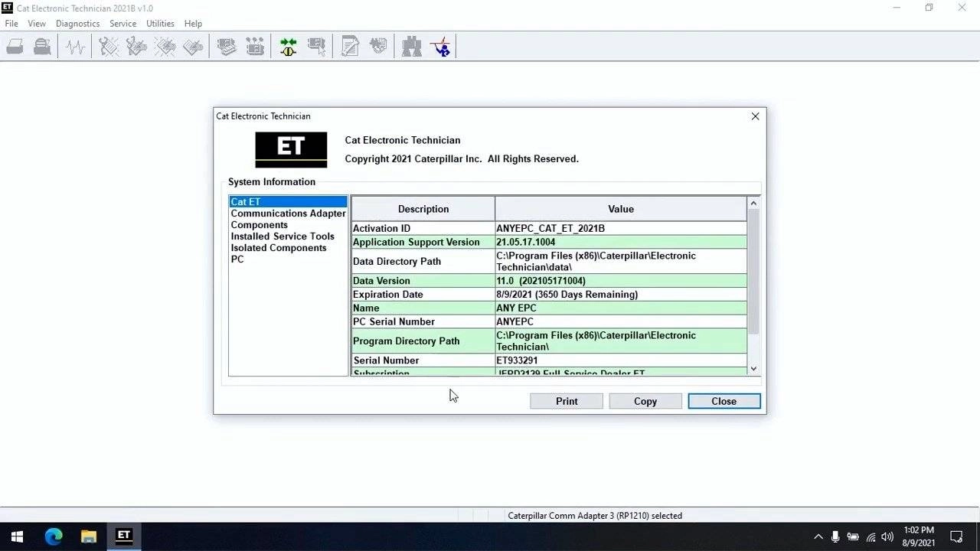Select Components in System Information list
980x551 pixels.
260,225
